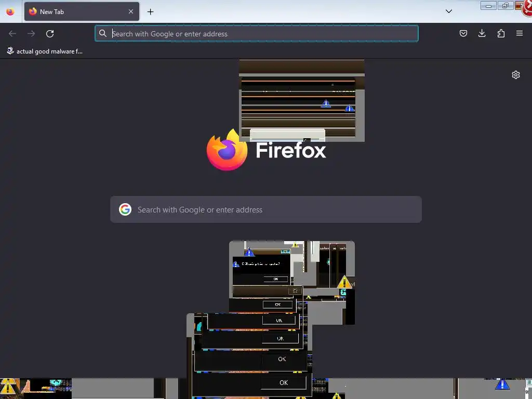
Task: Open 'actual good malware f...' bookmark
Action: click(45, 51)
